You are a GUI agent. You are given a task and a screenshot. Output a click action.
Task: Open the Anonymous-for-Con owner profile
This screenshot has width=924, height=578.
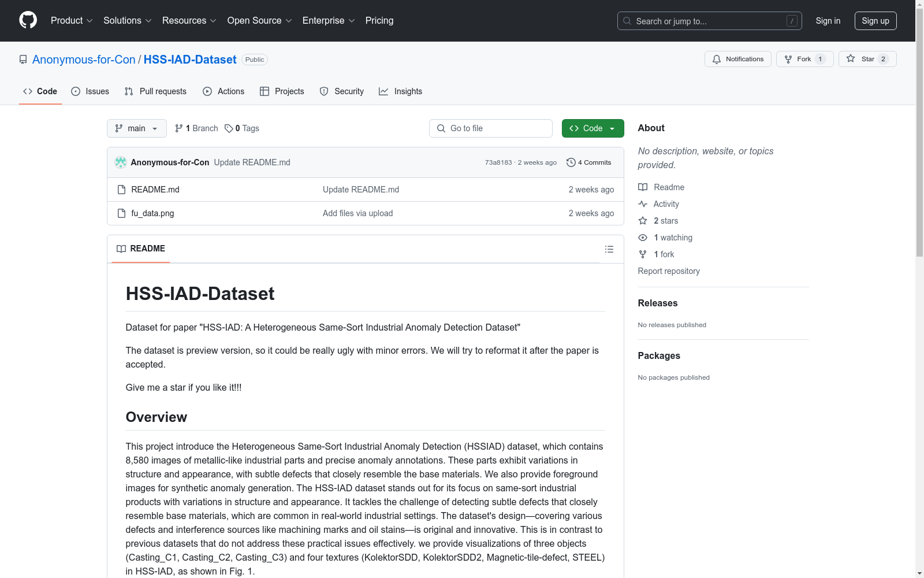click(84, 60)
